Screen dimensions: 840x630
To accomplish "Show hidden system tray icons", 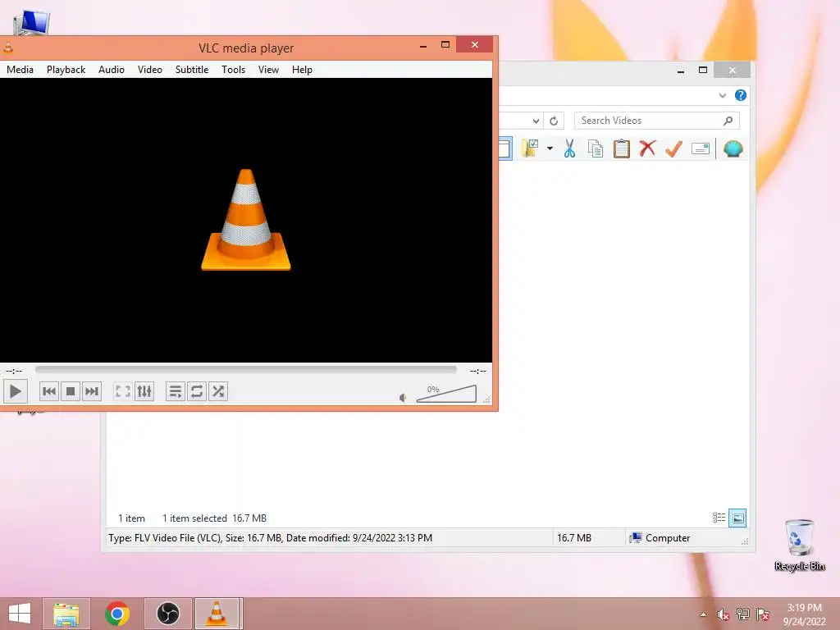I will (703, 614).
